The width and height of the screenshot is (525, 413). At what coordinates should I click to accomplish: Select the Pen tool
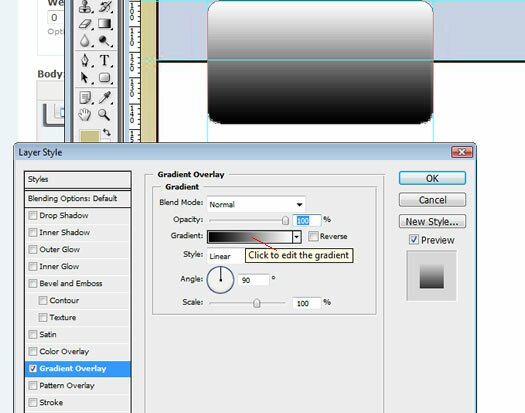click(85, 60)
